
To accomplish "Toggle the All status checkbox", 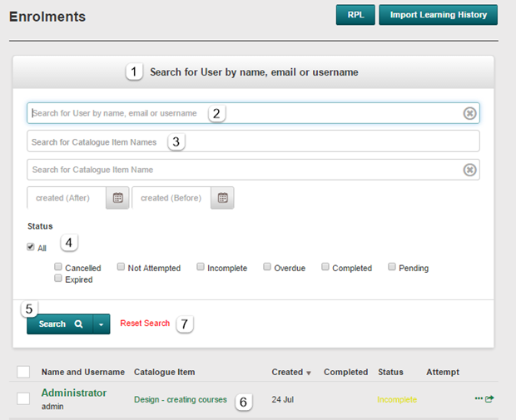I will [x=31, y=247].
